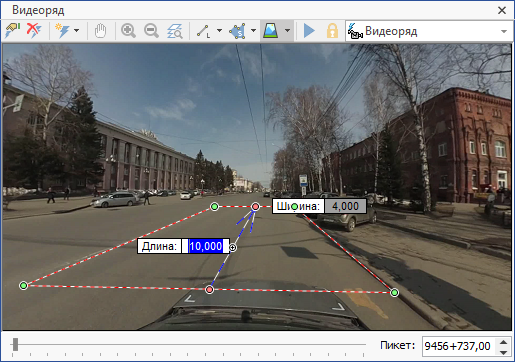
Task: Open the Видеоряд combo box
Action: tap(429, 31)
